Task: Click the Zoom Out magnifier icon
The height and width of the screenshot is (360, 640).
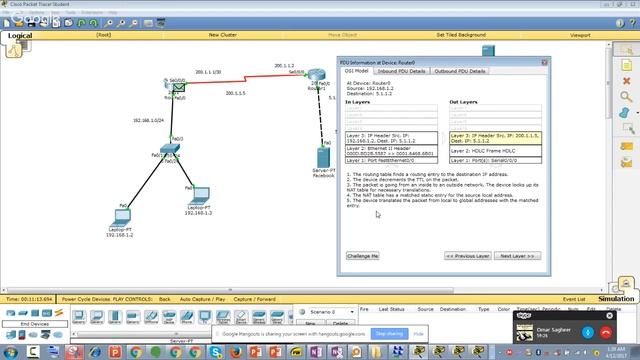Action: click(x=134, y=23)
